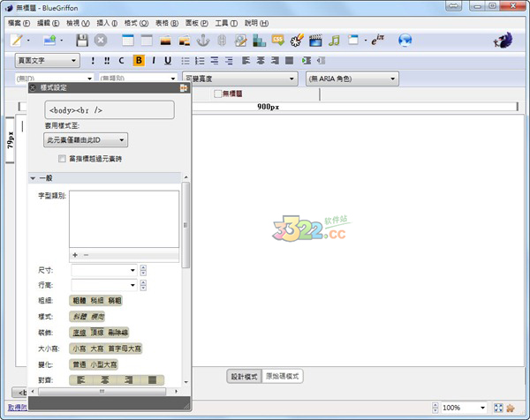Click the Save floppy disk icon
Image resolution: width=530 pixels, height=420 pixels.
click(x=82, y=41)
